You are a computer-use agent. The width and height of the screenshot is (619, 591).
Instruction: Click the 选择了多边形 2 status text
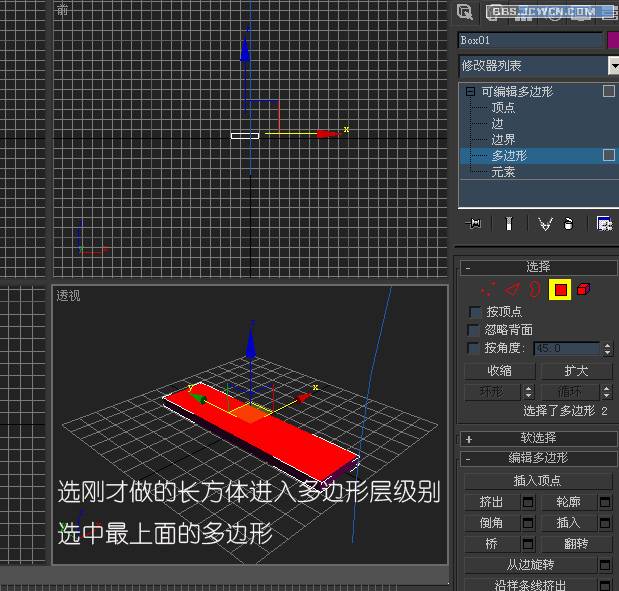[x=565, y=411]
